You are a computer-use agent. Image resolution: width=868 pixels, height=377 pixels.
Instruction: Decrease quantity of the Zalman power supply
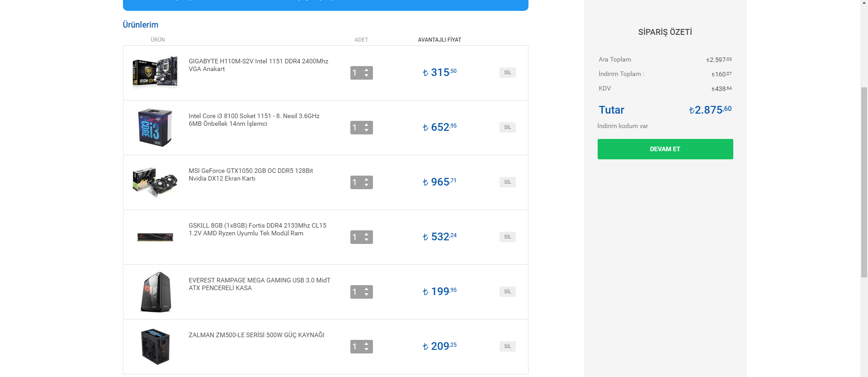pos(367,349)
